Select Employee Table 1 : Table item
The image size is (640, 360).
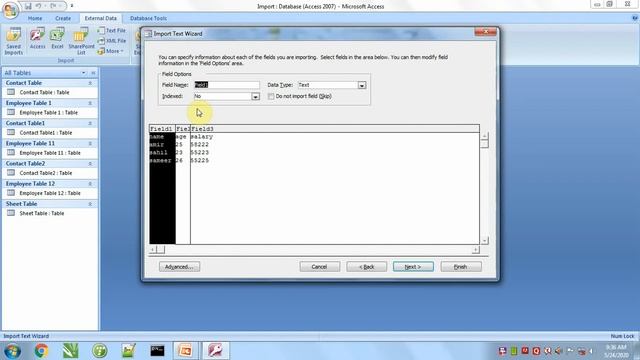(49, 113)
